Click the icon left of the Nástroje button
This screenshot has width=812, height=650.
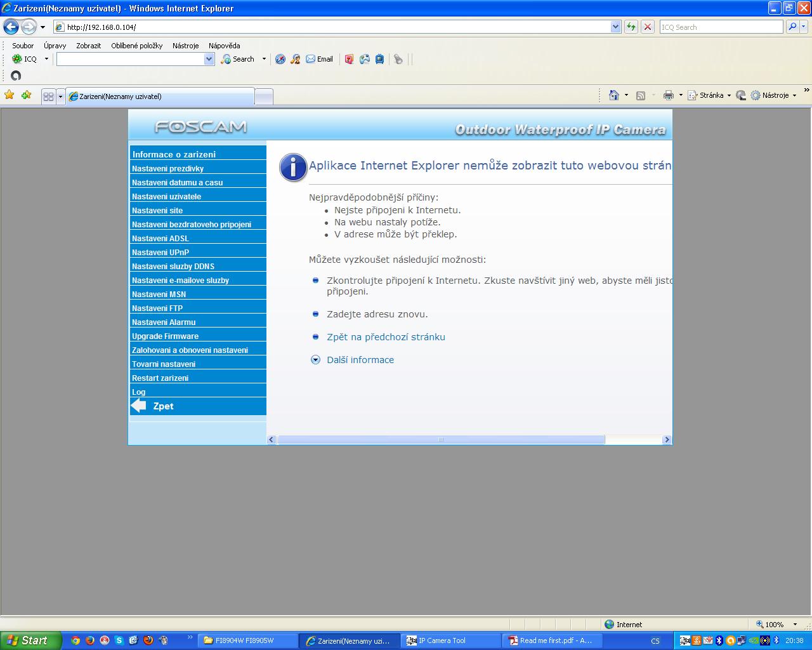tap(741, 95)
